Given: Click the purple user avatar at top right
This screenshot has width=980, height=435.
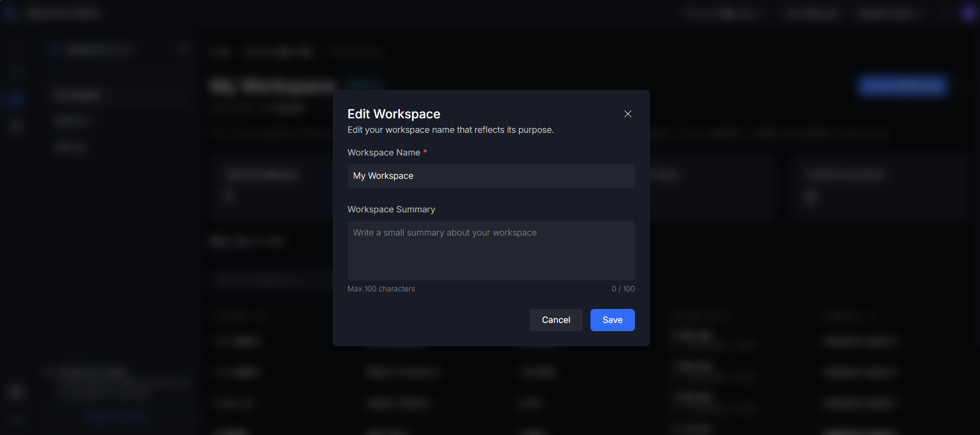Looking at the screenshot, I should [968, 13].
